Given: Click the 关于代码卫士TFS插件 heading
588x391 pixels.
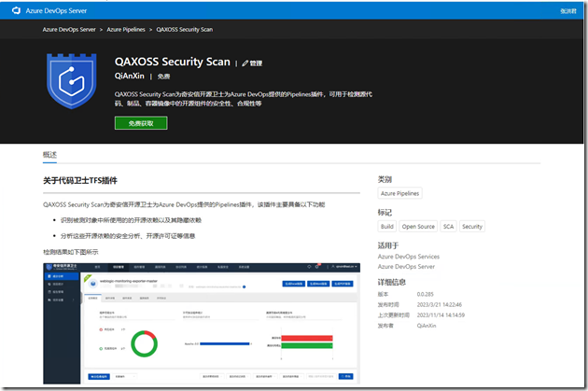Looking at the screenshot, I should pos(80,181).
